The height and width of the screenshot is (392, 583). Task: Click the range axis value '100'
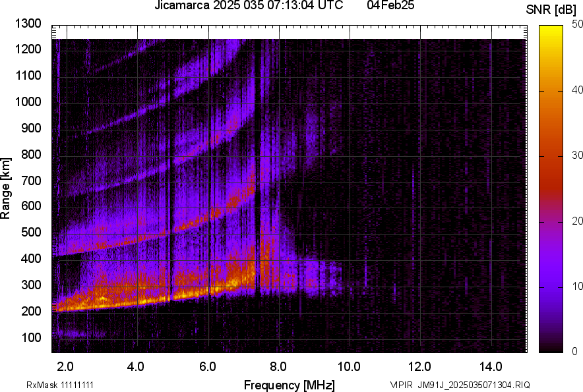31,337
